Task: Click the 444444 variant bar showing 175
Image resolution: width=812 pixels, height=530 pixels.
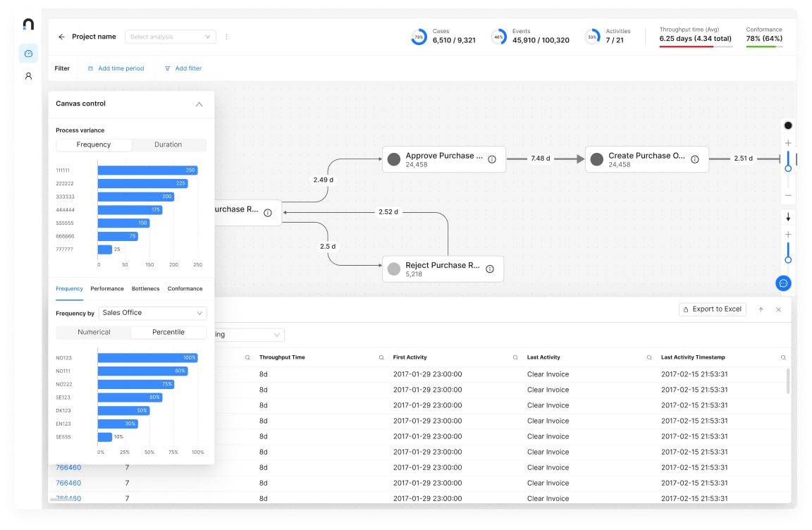Action: pyautogui.click(x=130, y=209)
